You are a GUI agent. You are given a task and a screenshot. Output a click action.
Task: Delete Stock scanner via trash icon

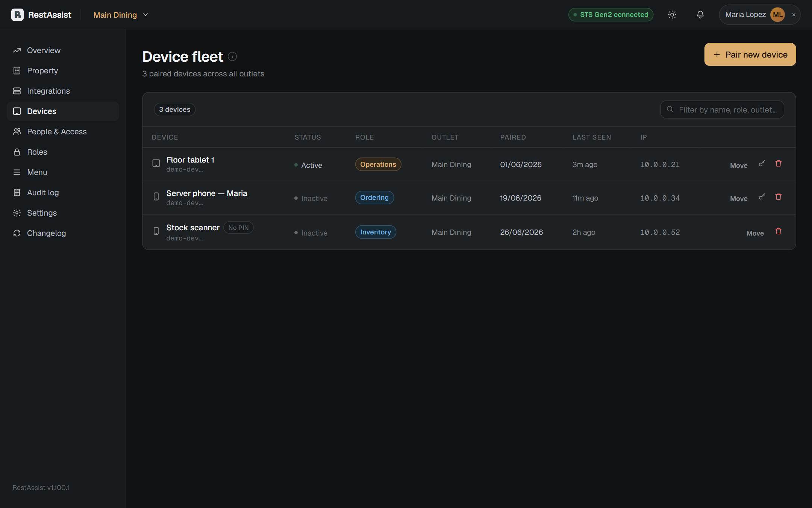point(779,231)
